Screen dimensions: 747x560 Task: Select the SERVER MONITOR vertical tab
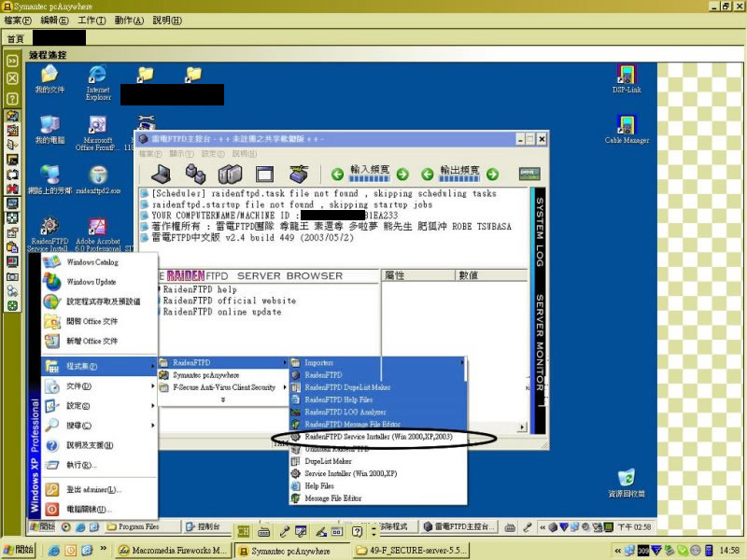pos(540,343)
